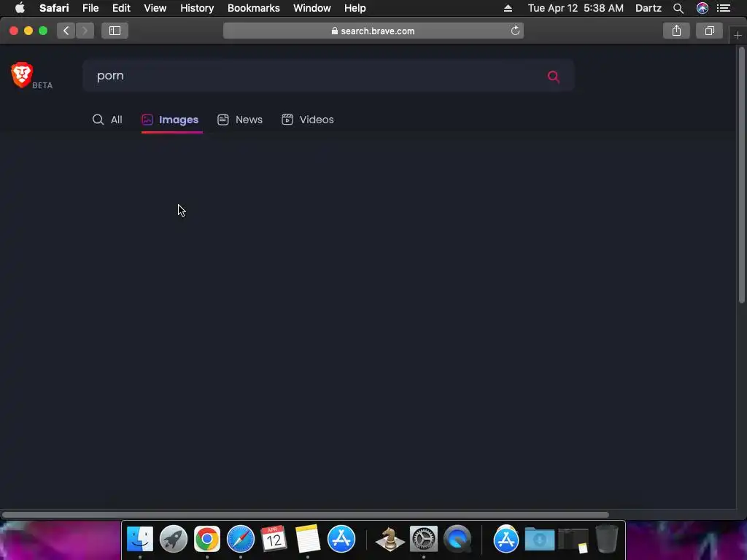Click the magnifier search button in search box
The image size is (747, 560).
click(553, 76)
